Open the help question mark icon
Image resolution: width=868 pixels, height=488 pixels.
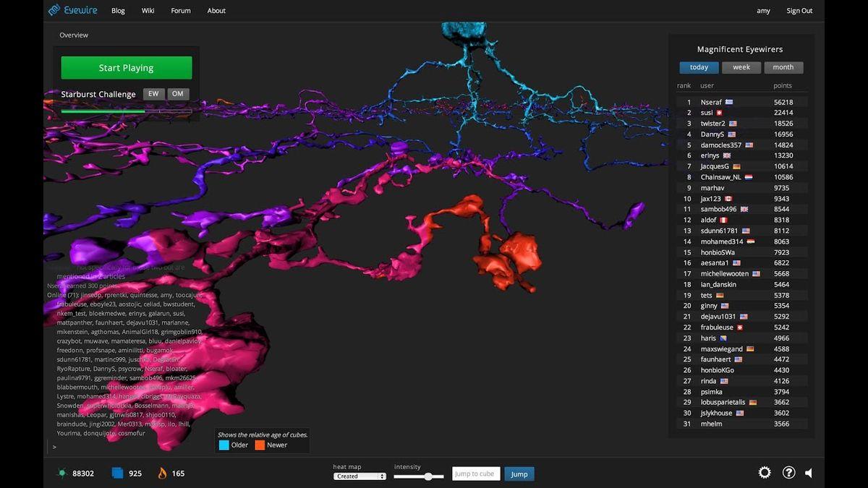[789, 473]
